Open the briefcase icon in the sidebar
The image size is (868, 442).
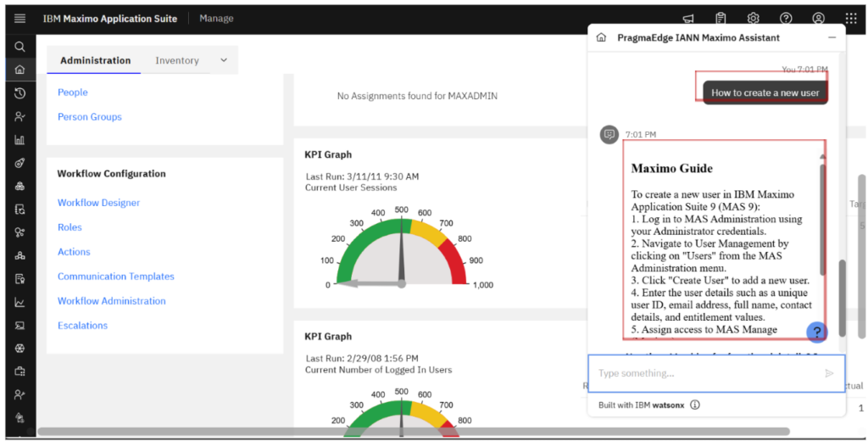point(20,372)
